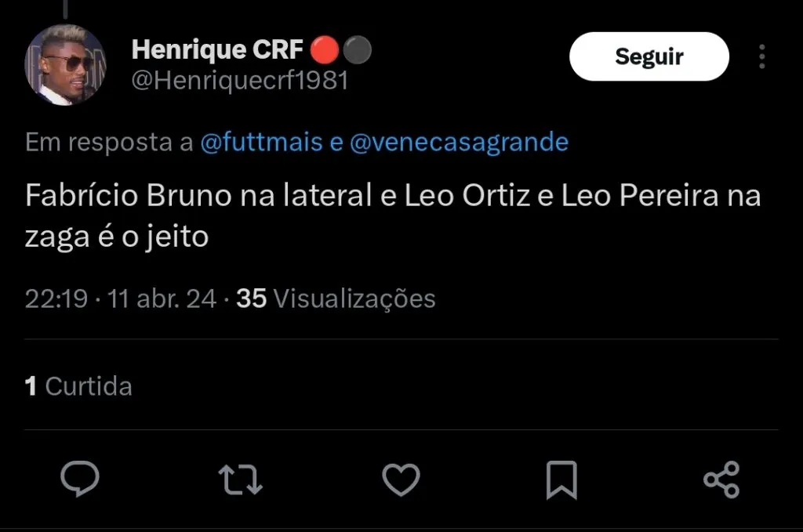
Task: Open Henrique CRF's profile picture
Action: 64,64
